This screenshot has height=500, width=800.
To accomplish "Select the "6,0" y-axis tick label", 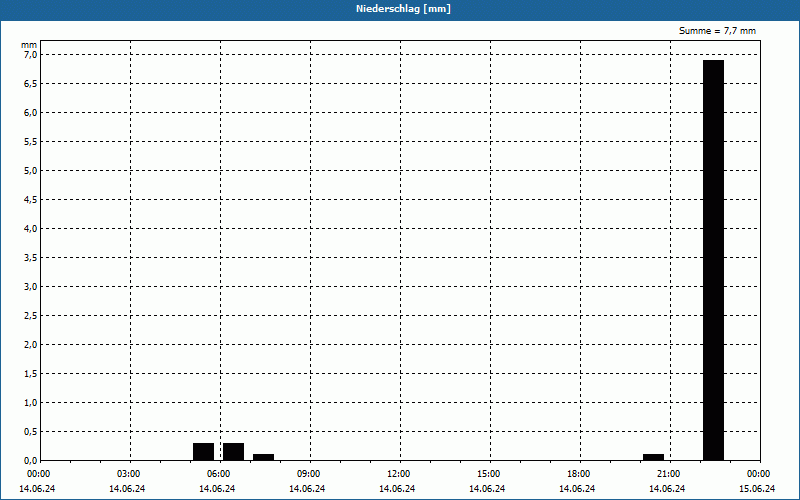I will click(31, 113).
